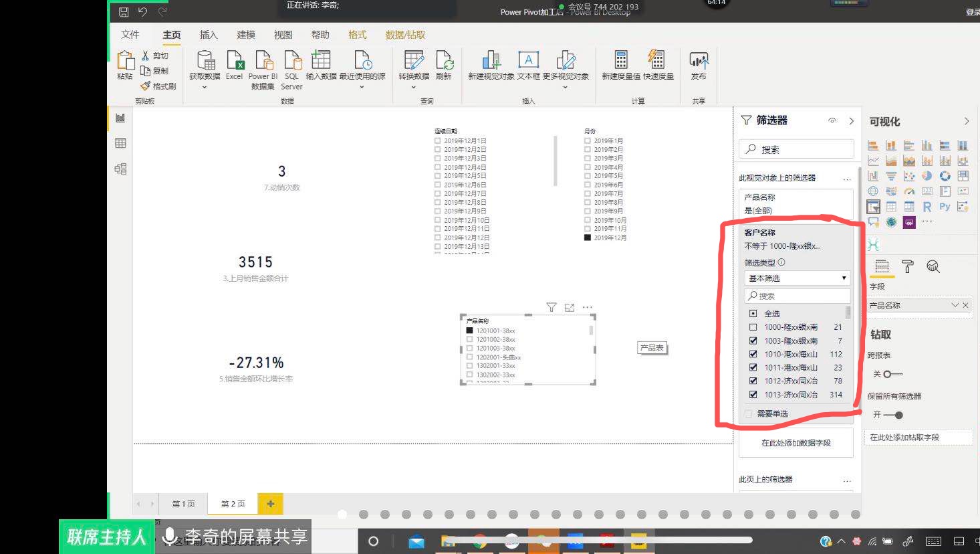The image size is (980, 554).
Task: Go to the 第 1 页 page tab
Action: click(x=184, y=504)
